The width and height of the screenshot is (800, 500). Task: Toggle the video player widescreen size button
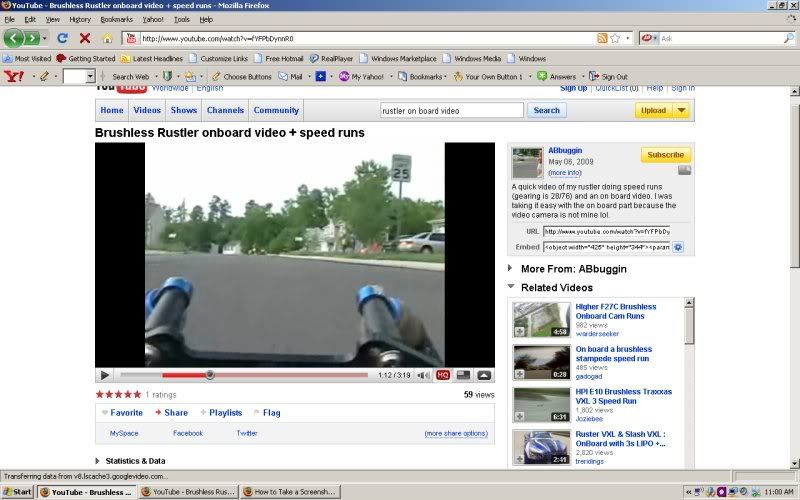[463, 376]
